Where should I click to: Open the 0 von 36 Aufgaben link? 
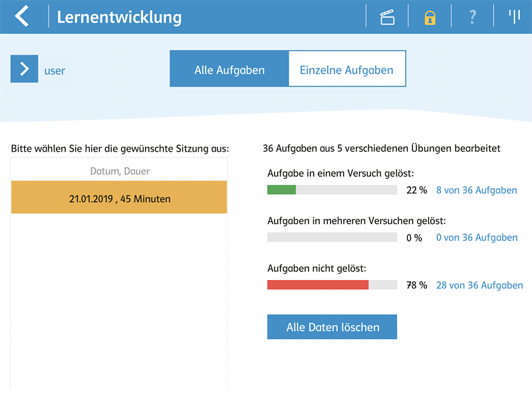pyautogui.click(x=477, y=237)
